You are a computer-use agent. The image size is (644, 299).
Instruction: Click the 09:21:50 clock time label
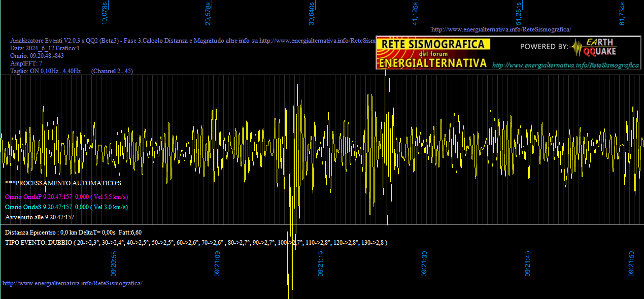(631, 264)
